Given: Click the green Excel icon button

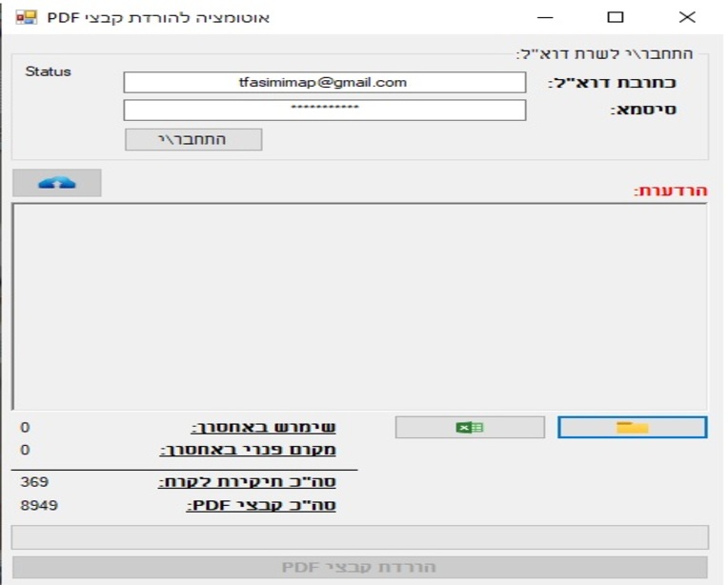Looking at the screenshot, I should pyautogui.click(x=470, y=427).
